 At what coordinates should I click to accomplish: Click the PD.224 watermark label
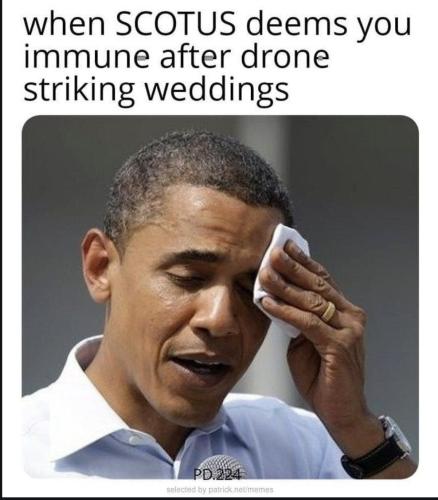[220, 475]
